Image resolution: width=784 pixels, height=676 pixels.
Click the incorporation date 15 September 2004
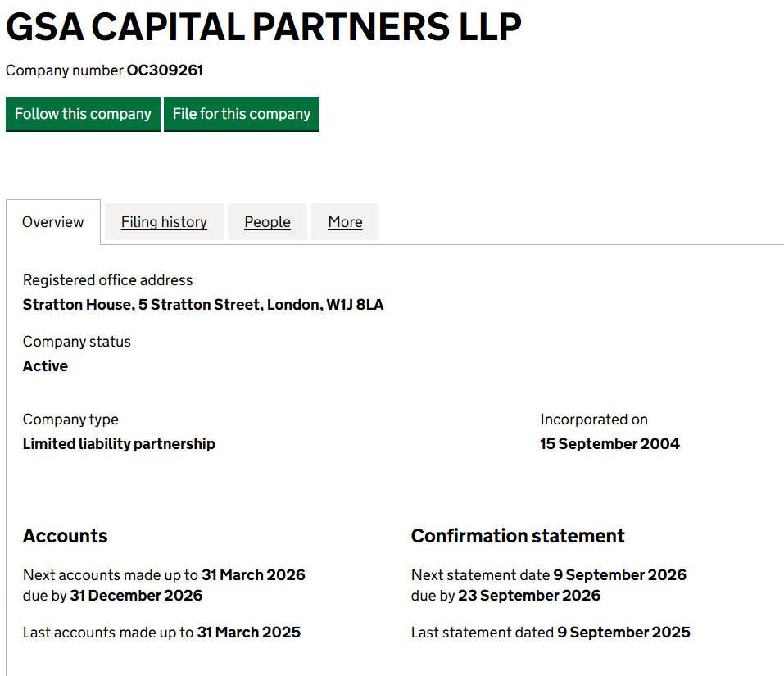610,444
